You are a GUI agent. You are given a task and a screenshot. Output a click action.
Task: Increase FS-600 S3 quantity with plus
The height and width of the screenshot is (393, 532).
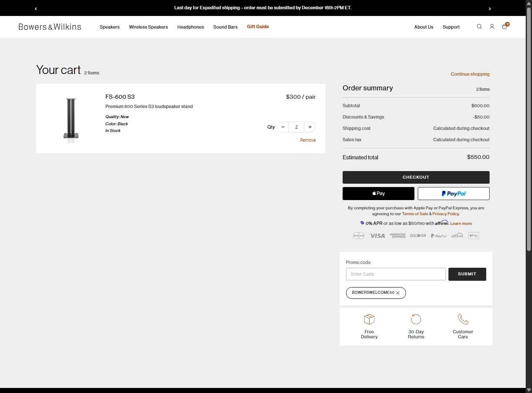pyautogui.click(x=310, y=127)
